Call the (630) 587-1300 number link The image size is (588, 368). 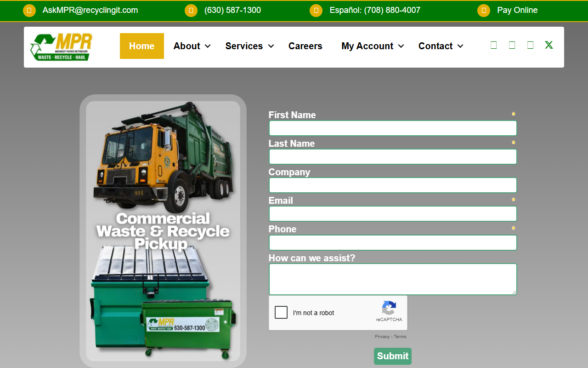[232, 10]
